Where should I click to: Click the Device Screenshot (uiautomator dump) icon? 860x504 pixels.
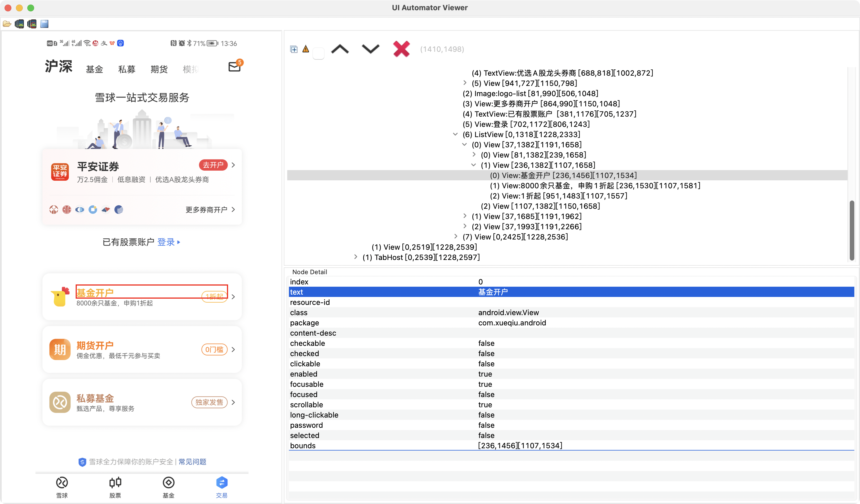[19, 24]
